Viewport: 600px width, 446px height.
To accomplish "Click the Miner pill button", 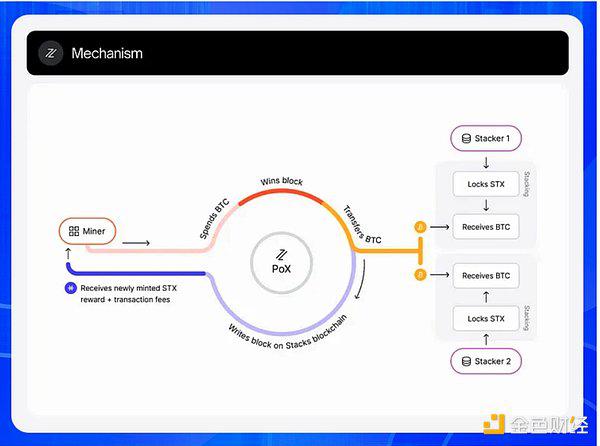I will (87, 231).
